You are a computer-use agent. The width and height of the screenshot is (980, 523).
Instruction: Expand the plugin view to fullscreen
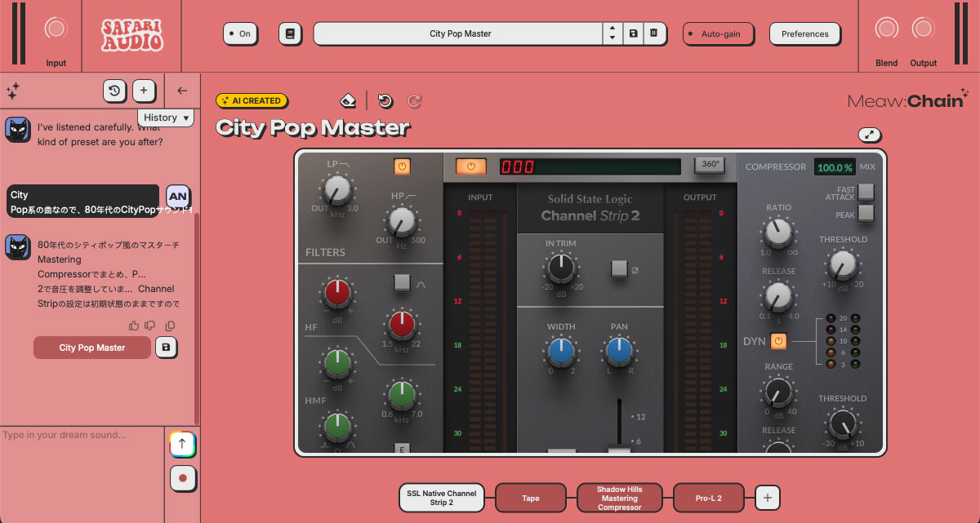[870, 135]
